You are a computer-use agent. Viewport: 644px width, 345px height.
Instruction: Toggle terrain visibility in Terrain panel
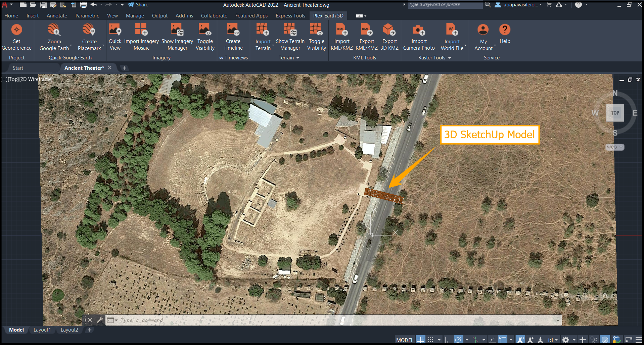coord(316,37)
